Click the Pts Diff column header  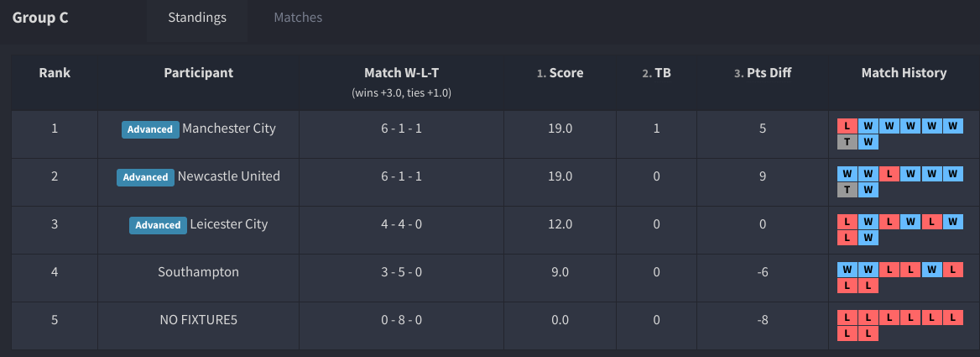[769, 73]
